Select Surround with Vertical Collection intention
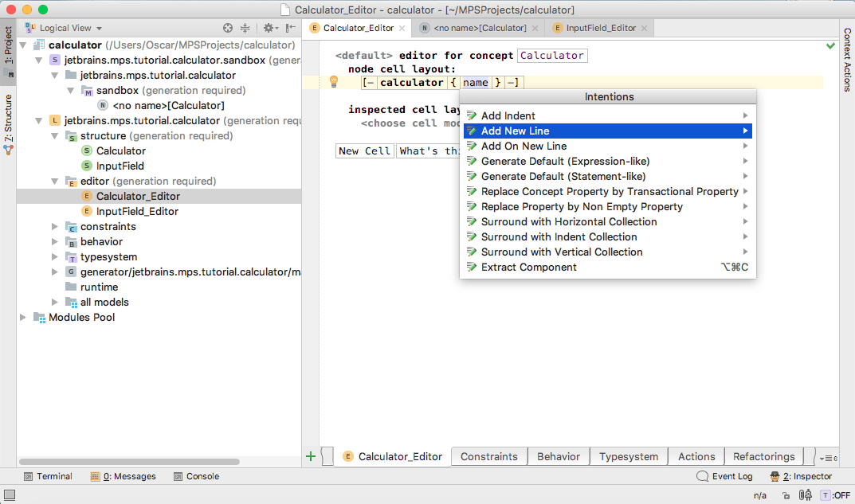The height and width of the screenshot is (504, 855). click(x=561, y=252)
